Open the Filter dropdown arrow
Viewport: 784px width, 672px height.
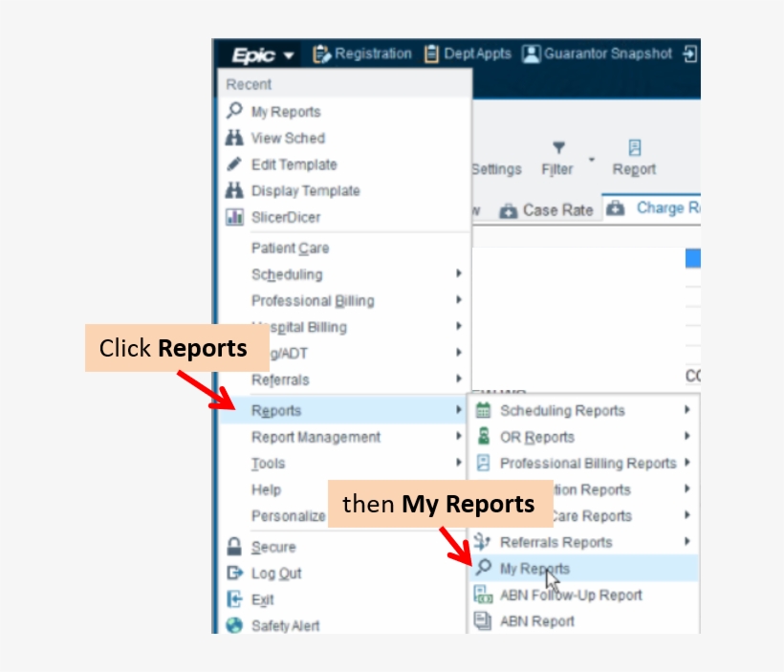click(x=592, y=160)
